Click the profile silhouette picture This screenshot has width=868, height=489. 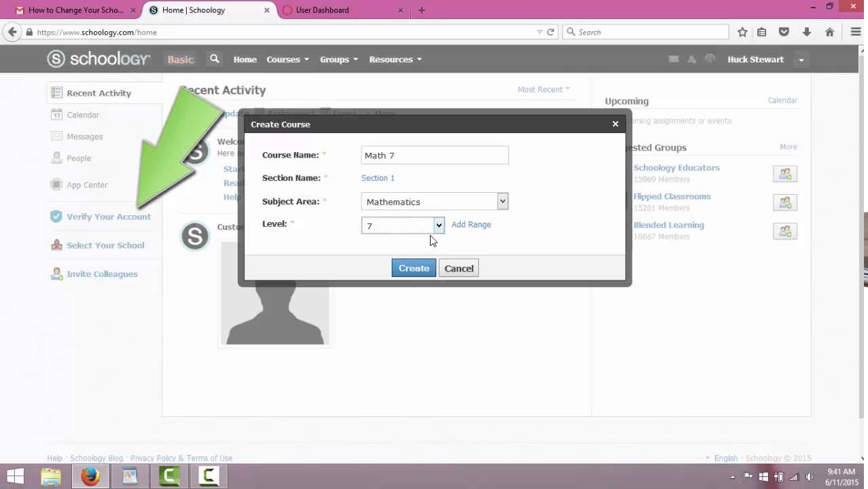coord(275,293)
